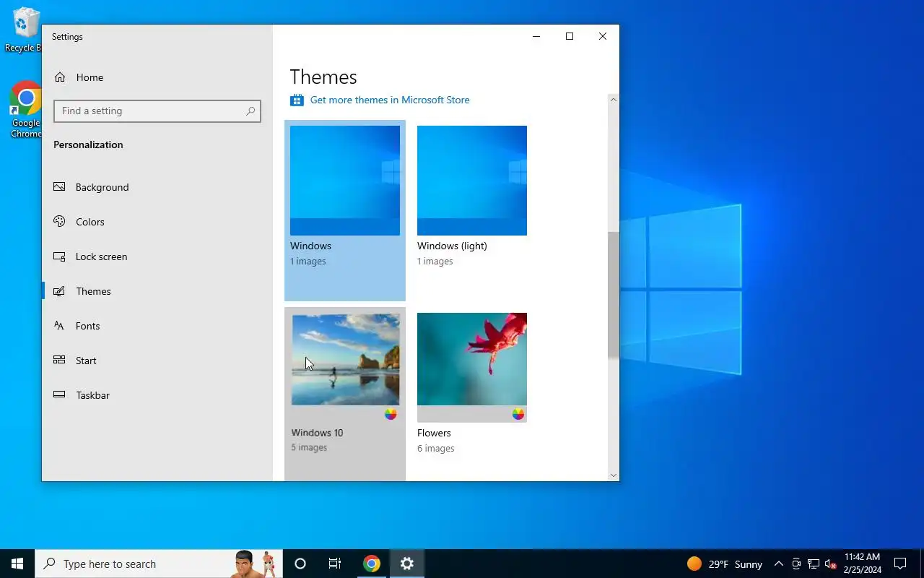Open the Background settings page
Image resolution: width=924 pixels, height=578 pixels.
157,187
